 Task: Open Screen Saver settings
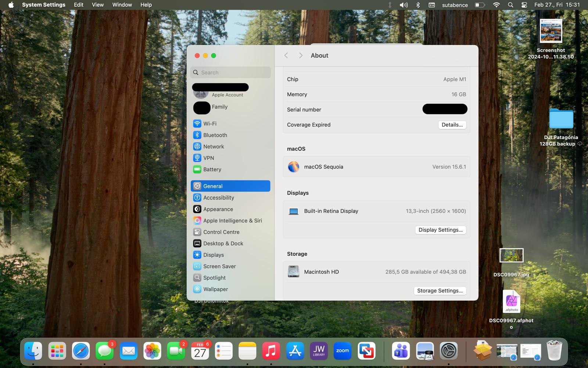point(219,266)
